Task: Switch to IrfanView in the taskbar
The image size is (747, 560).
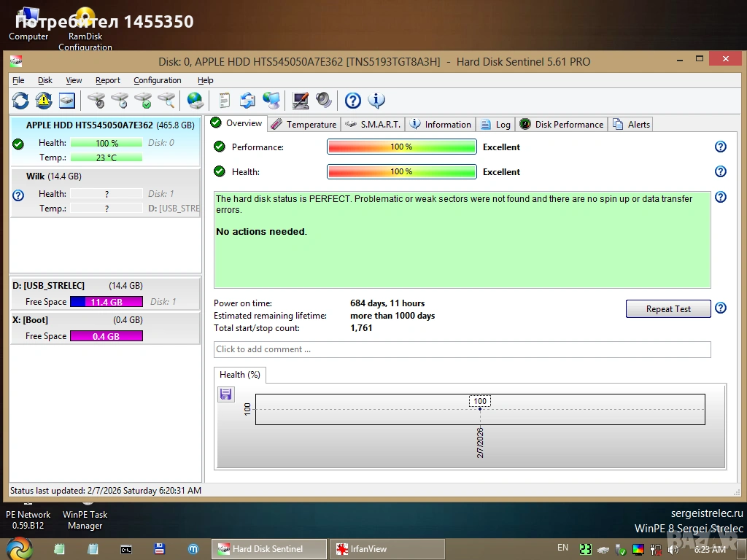Action: 387,549
